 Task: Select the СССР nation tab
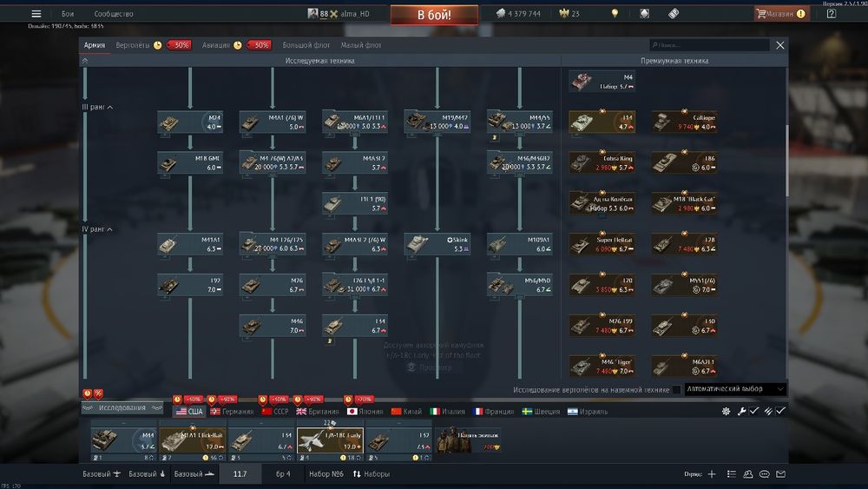tap(275, 412)
